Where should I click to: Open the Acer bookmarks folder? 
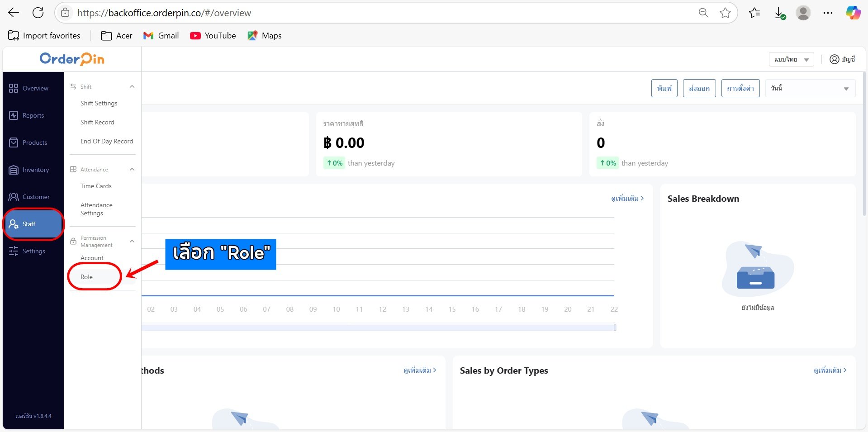pos(116,36)
